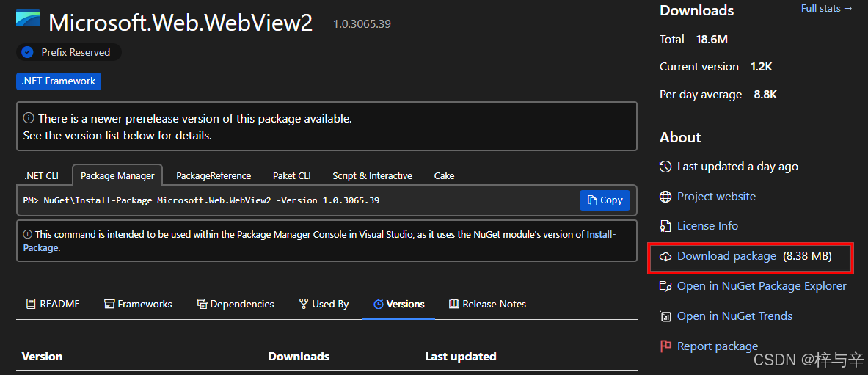Click the Used By branch icon
Image resolution: width=868 pixels, height=375 pixels.
click(303, 304)
